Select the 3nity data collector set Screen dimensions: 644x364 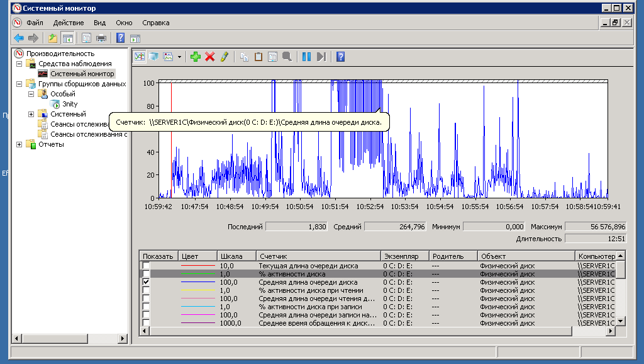(69, 104)
